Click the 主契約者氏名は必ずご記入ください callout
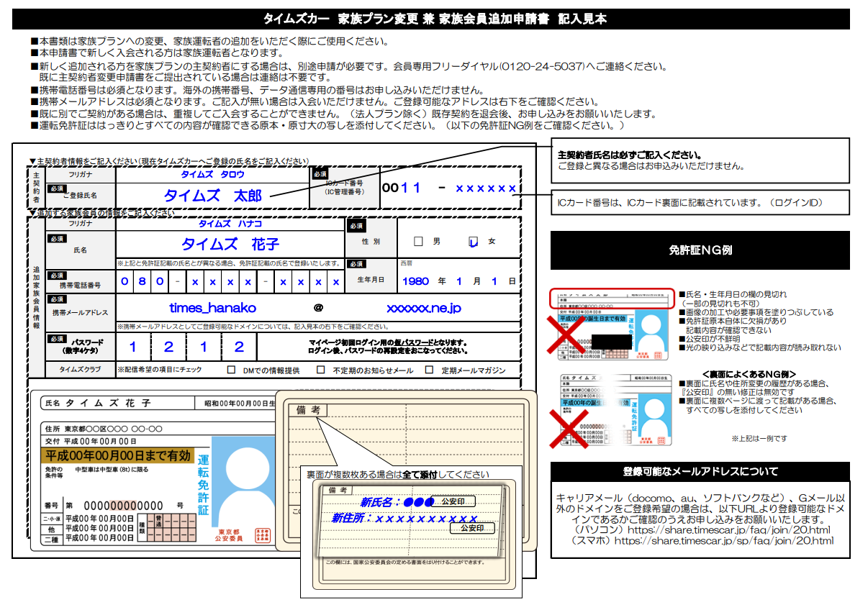This screenshot has height=610, width=868. pos(700,160)
